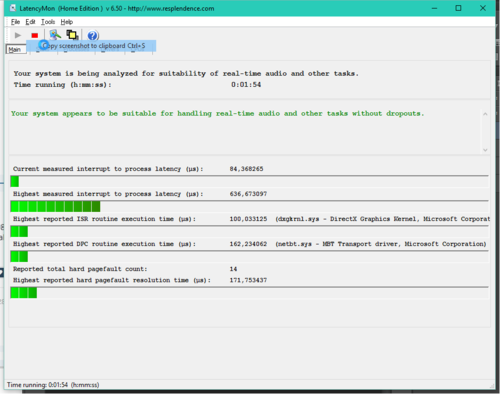The image size is (500, 394).
Task: Click the greyed-out start monitoring play button
Action: pos(18,35)
